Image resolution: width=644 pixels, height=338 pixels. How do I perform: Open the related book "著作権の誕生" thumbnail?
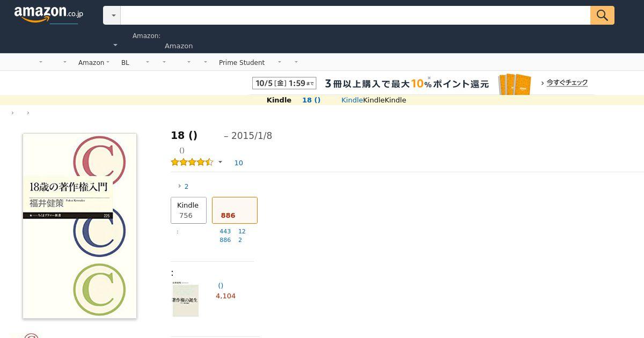click(x=186, y=299)
